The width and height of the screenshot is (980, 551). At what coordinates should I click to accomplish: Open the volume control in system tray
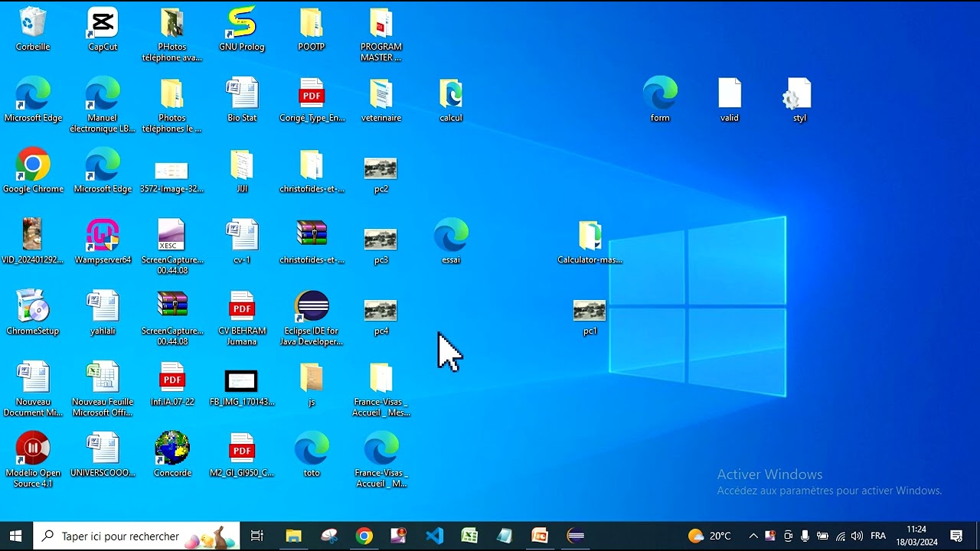pos(857,536)
